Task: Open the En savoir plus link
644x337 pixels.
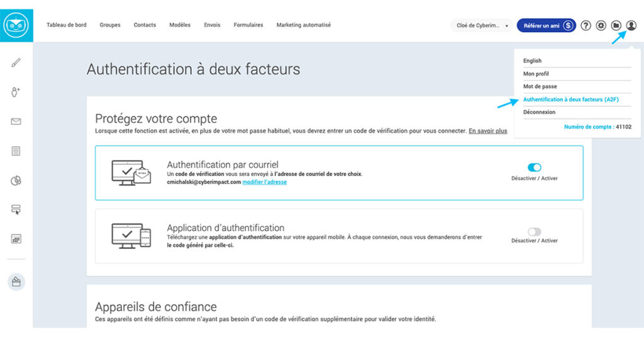Action: coord(487,131)
